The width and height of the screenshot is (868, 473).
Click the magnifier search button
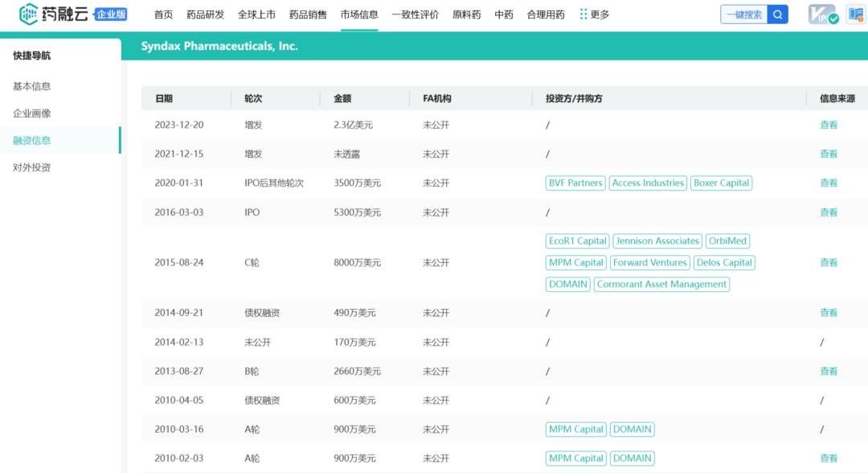[x=778, y=15]
